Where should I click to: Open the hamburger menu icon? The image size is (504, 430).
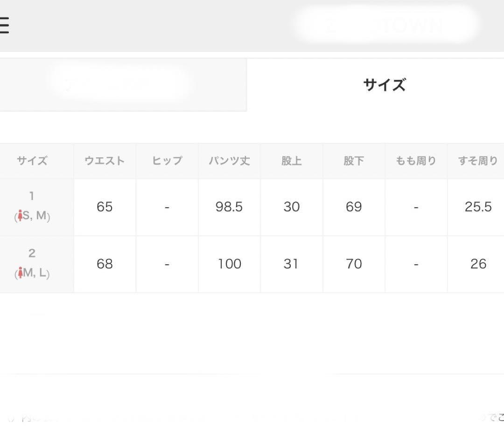coord(4,25)
